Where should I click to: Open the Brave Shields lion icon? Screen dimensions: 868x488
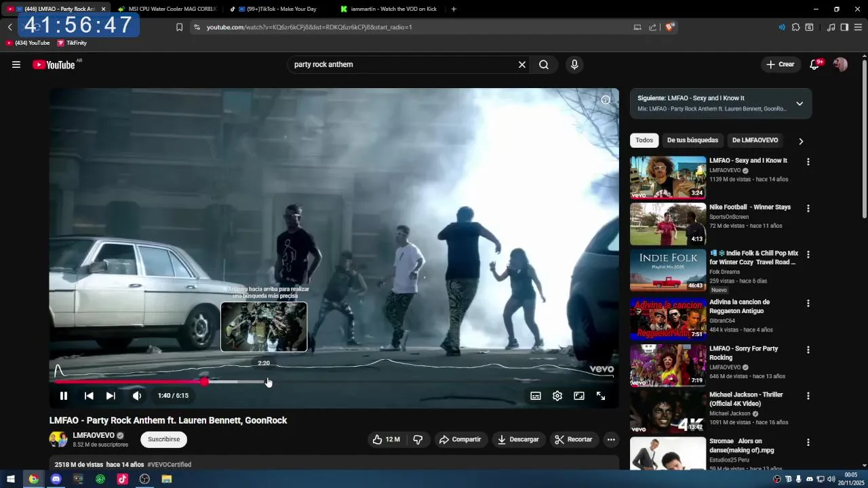pos(670,27)
